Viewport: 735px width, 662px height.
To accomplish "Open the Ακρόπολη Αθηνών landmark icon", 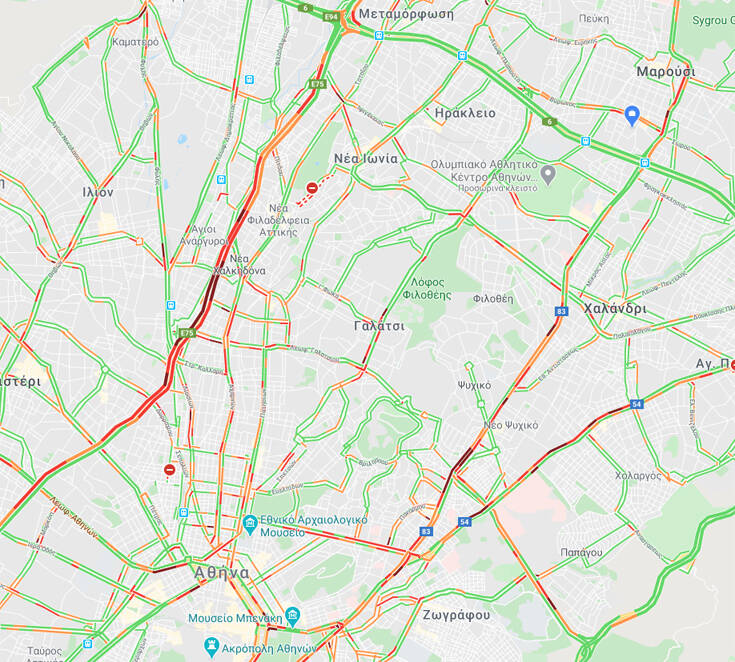I will (212, 647).
